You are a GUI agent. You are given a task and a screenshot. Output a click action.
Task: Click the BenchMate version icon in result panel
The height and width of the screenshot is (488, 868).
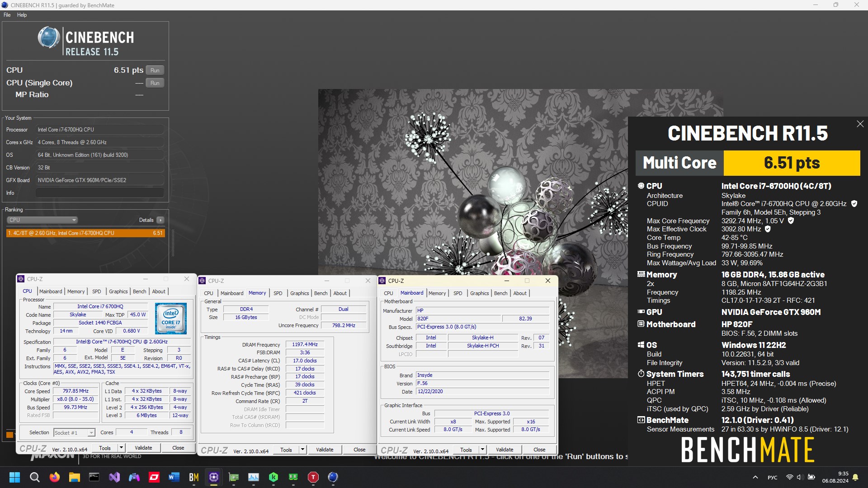641,420
